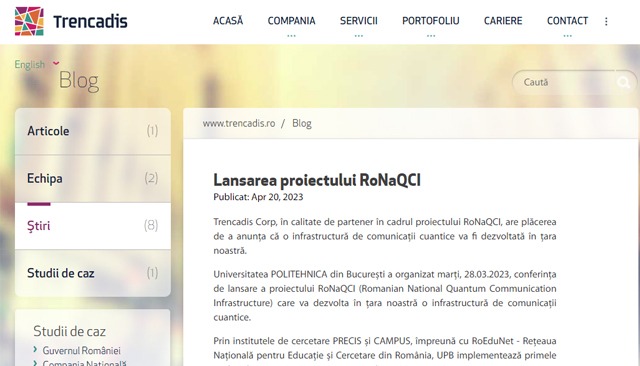This screenshot has width=640, height=366.
Task: Expand the English language dropdown arrow
Action: click(x=56, y=63)
